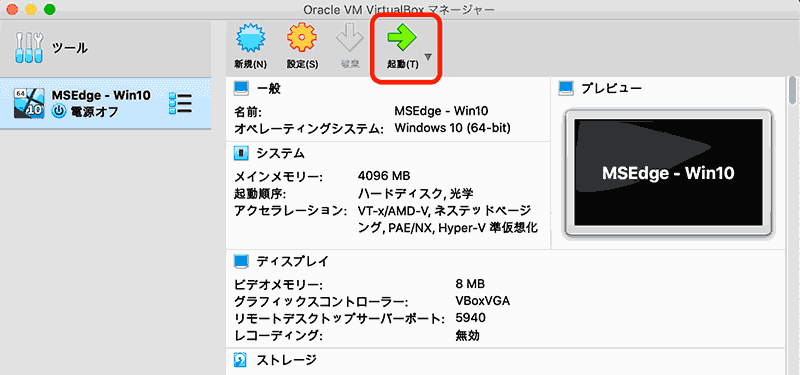Click the プレビュー section icon
This screenshot has height=375, width=800.
tap(566, 89)
